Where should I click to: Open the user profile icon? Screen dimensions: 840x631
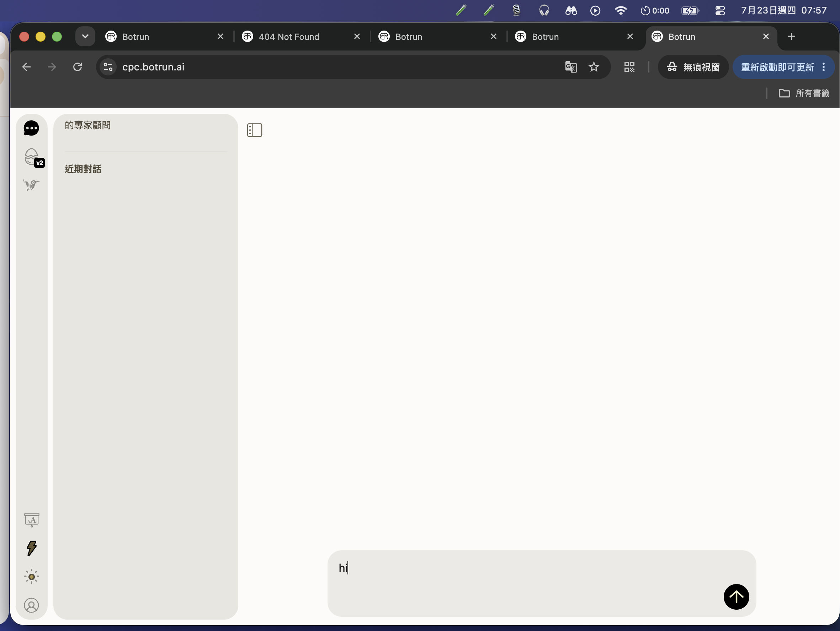[32, 605]
